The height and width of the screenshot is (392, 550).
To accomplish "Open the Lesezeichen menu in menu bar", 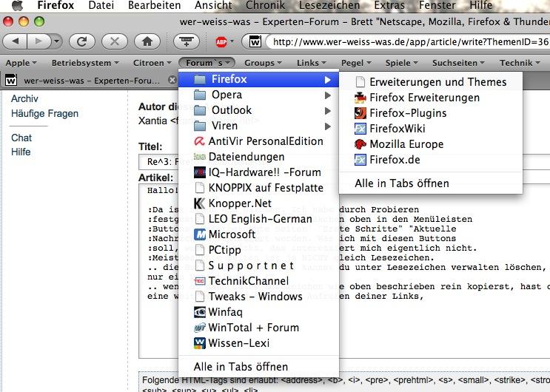I will pyautogui.click(x=330, y=5).
